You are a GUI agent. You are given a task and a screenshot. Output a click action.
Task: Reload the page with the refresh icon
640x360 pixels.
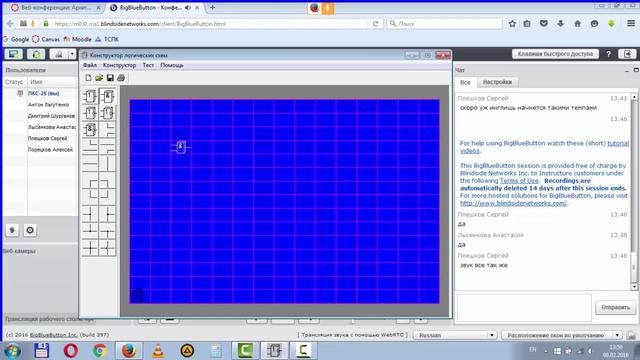point(376,24)
